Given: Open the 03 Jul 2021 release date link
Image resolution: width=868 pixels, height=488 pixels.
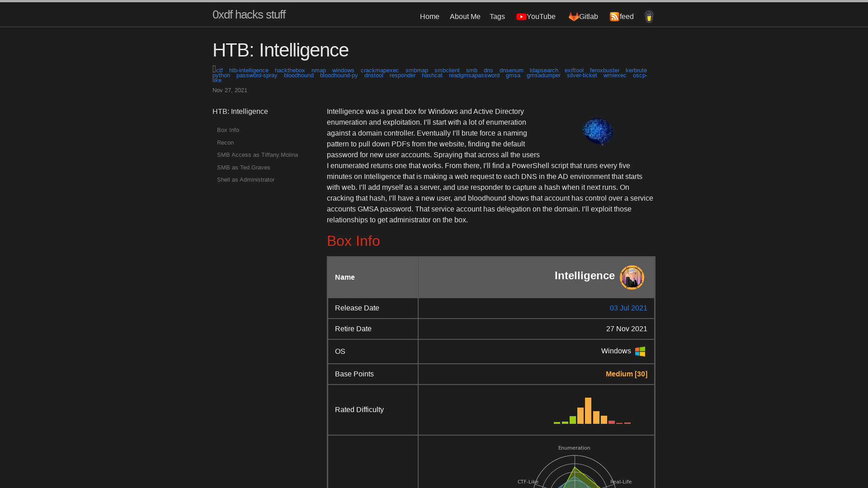Looking at the screenshot, I should [628, 308].
